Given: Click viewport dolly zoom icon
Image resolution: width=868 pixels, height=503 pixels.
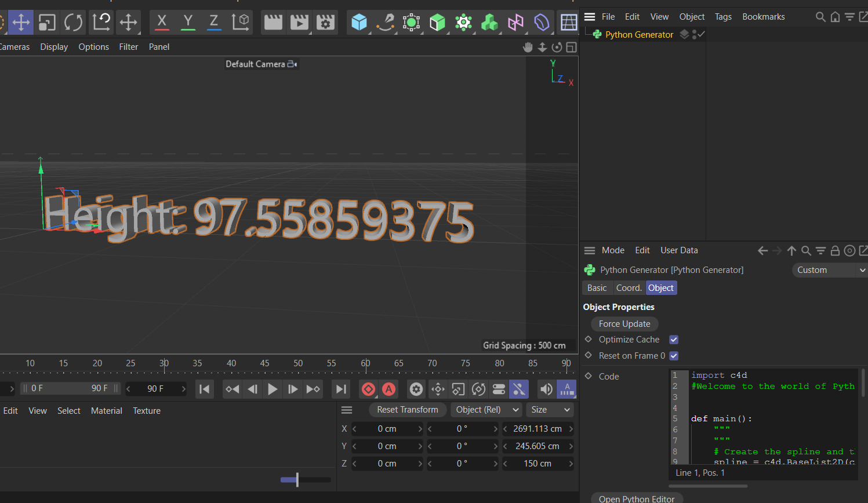Looking at the screenshot, I should [542, 48].
